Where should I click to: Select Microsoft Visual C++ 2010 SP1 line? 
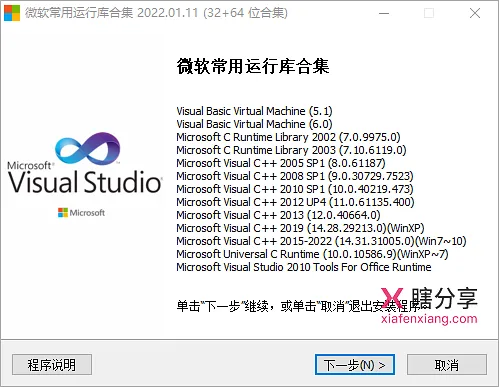[x=295, y=189]
